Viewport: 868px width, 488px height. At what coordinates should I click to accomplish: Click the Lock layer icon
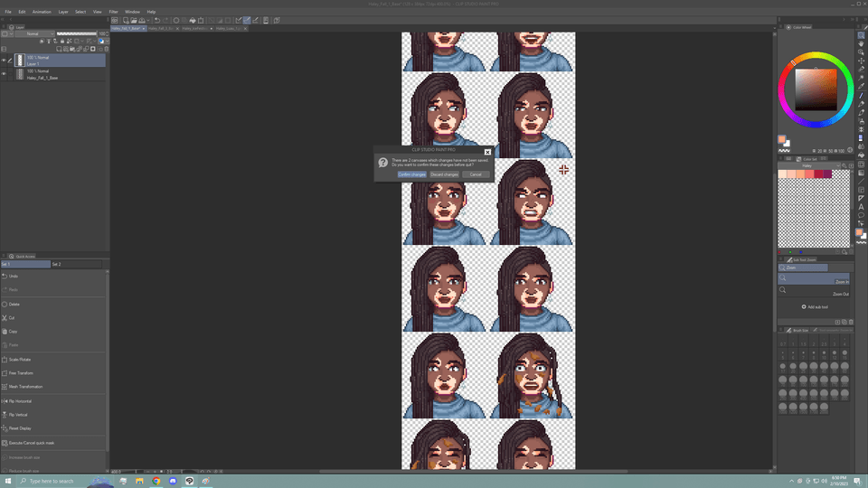(x=62, y=41)
